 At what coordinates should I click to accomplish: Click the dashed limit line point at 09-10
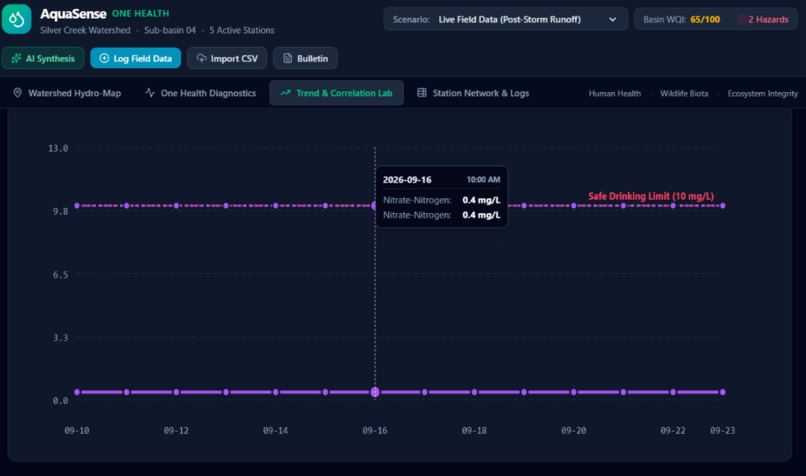77,206
